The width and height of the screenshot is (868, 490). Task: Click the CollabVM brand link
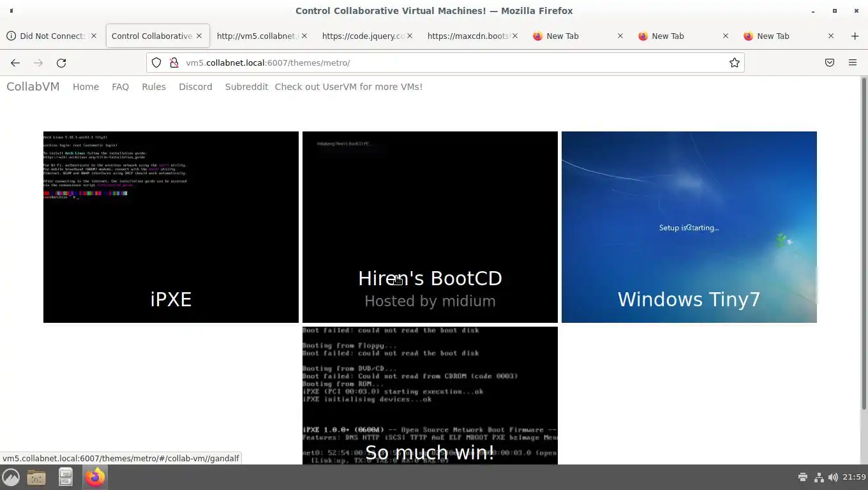pos(33,87)
